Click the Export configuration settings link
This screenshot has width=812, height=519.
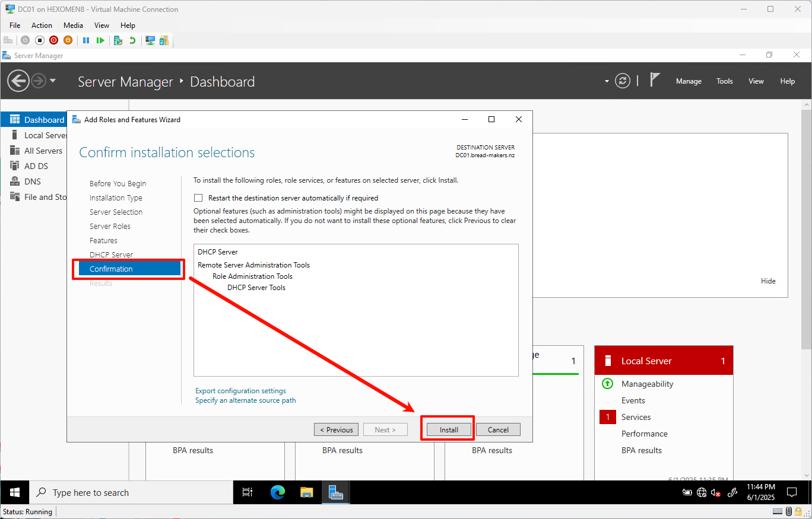[240, 391]
